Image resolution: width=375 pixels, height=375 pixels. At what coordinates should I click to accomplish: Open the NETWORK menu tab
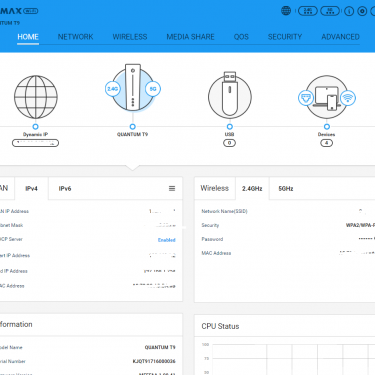75,37
